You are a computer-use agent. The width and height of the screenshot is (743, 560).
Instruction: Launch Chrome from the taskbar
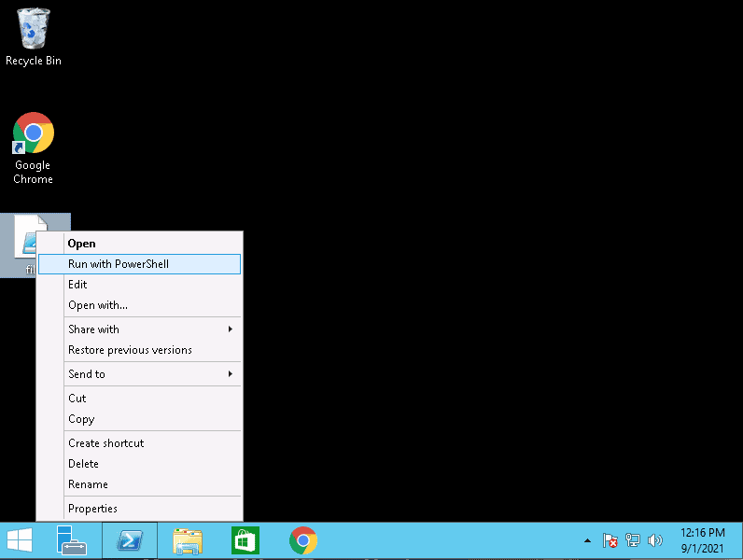point(303,540)
